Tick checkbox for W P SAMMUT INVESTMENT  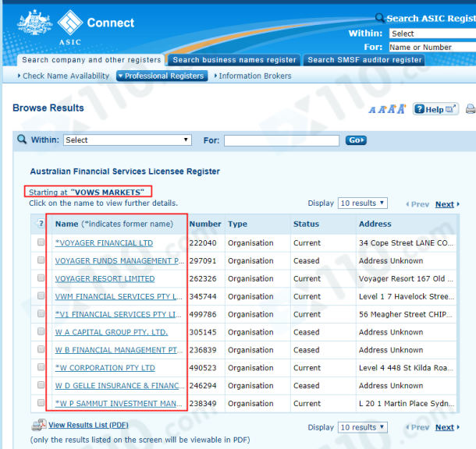41,402
